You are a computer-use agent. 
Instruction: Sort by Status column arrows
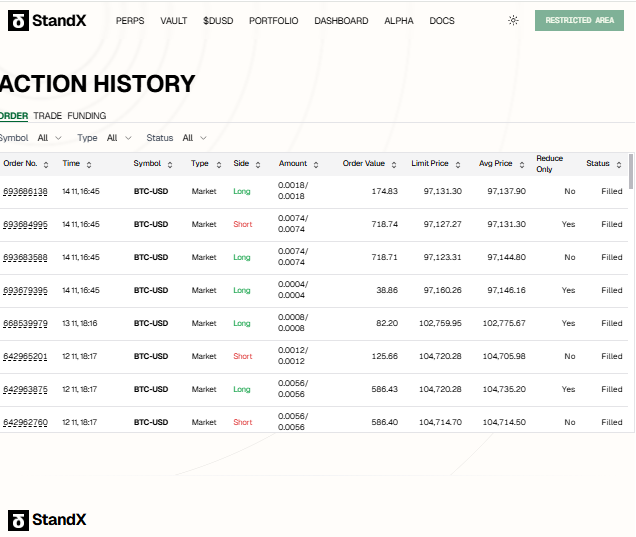[x=619, y=164]
